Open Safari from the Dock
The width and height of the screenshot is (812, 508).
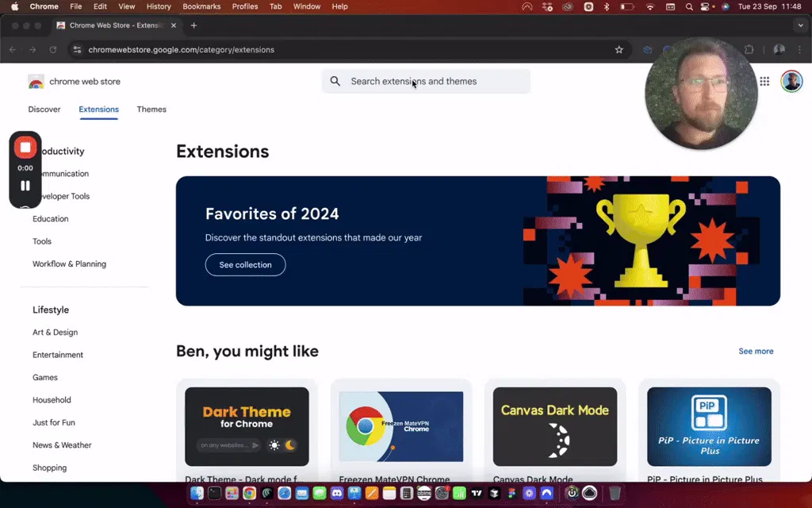[x=284, y=494]
